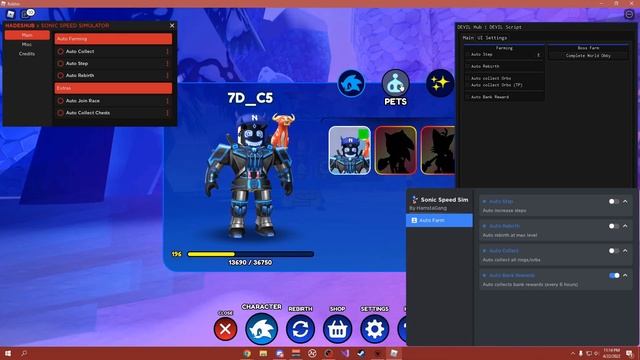The width and height of the screenshot is (640, 360).
Task: Toggle Auto Collect switch in Sonic Speed Sim panel
Action: (x=613, y=251)
